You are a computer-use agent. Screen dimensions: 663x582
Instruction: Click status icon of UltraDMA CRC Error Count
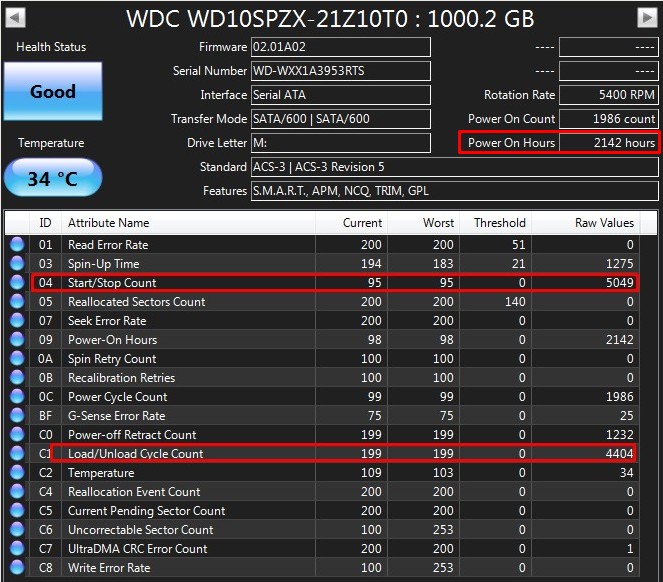pos(17,549)
